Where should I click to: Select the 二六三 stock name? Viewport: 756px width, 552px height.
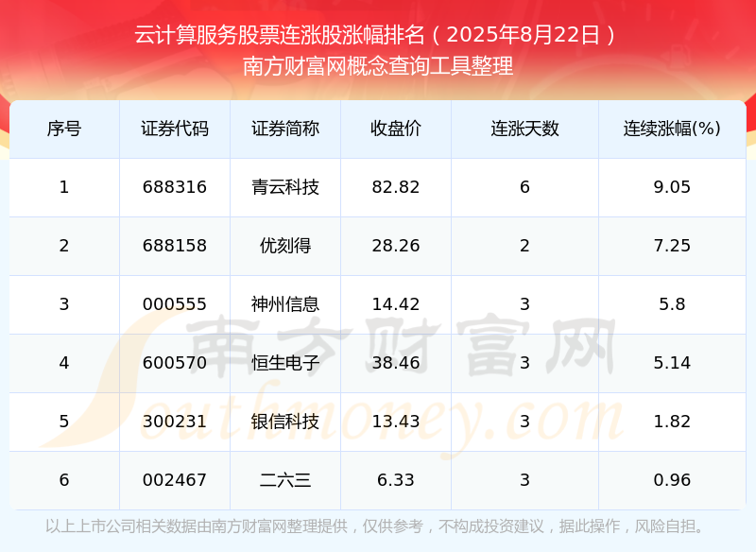tap(285, 480)
